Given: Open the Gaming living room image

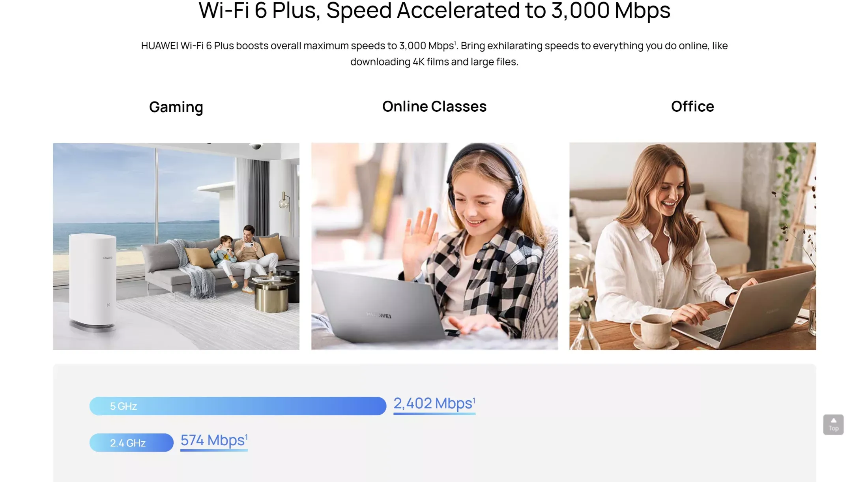Looking at the screenshot, I should [176, 246].
